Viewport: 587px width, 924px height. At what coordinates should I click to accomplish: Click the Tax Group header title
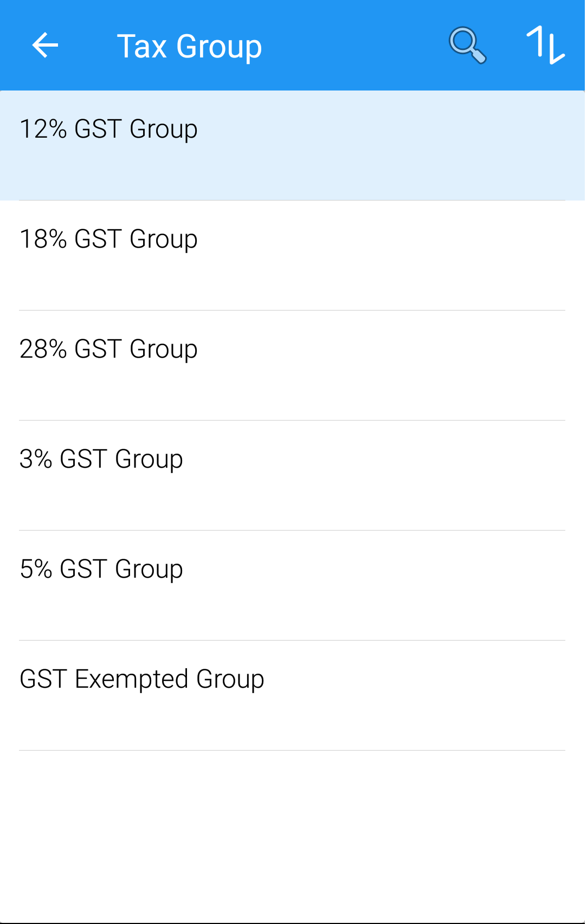click(x=189, y=47)
